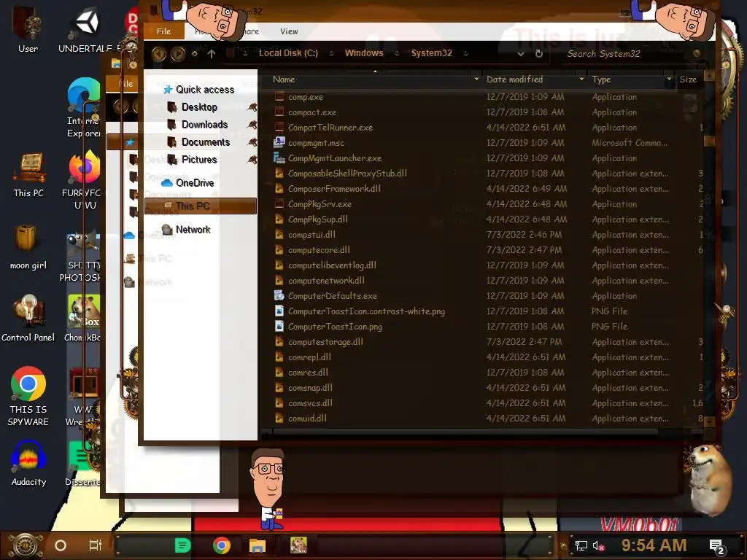The width and height of the screenshot is (747, 560).
Task: Sort files by Date modified column
Action: (514, 79)
